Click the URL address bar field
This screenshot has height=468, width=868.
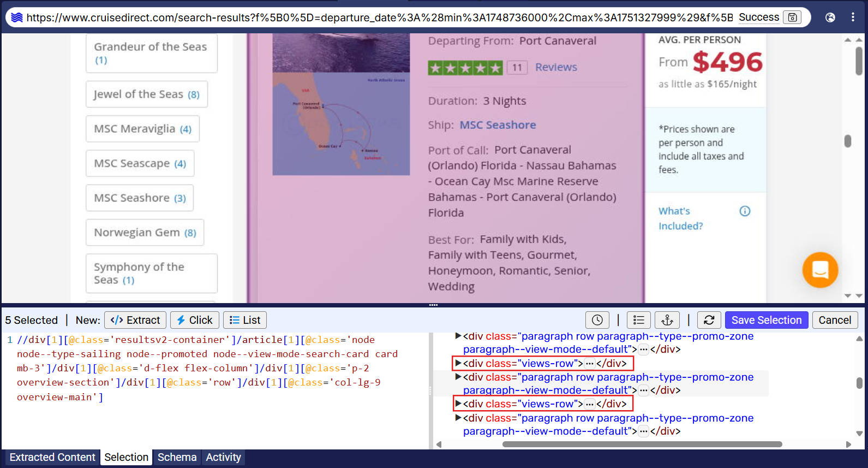[x=376, y=17]
